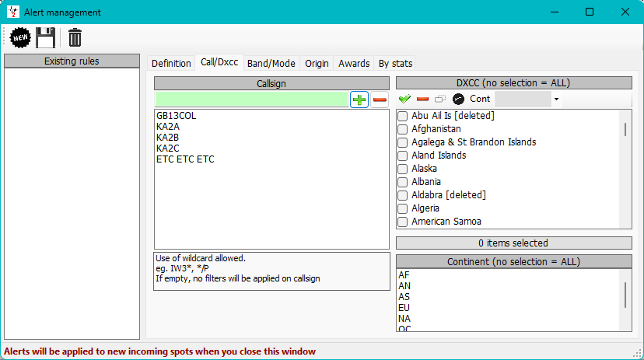Image resolution: width=644 pixels, height=360 pixels.
Task: Click the Existing rules header
Action: click(x=72, y=61)
